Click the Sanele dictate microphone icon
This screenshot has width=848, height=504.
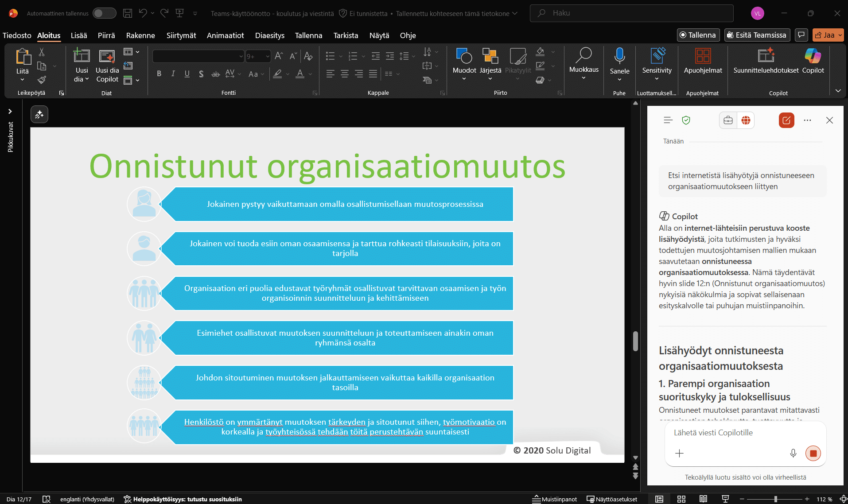pyautogui.click(x=619, y=56)
